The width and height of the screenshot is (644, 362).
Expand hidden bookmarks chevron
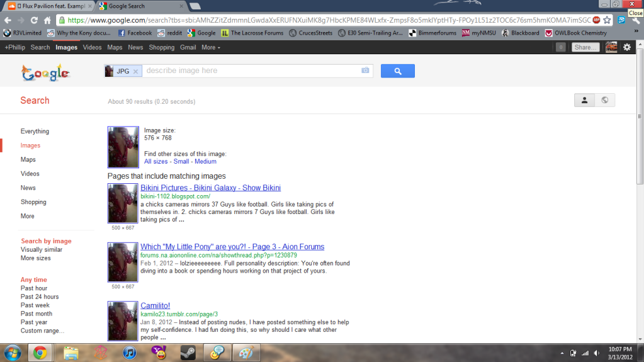pyautogui.click(x=636, y=31)
